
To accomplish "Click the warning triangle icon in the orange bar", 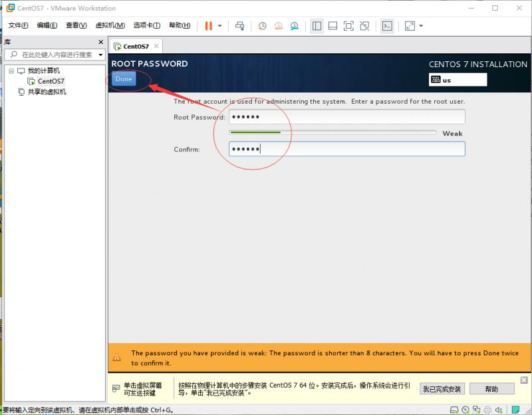I will pos(117,358).
